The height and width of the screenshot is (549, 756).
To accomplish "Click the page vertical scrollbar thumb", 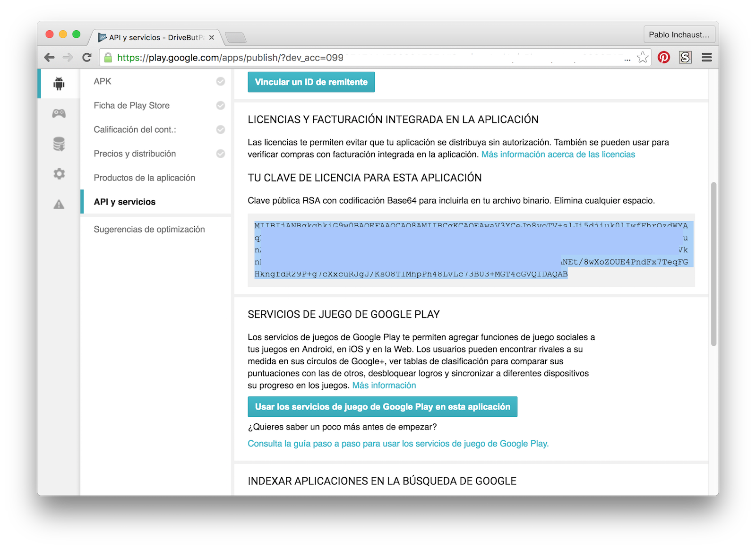I will point(713,264).
